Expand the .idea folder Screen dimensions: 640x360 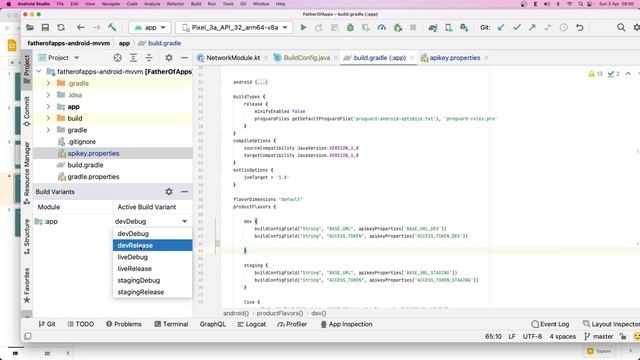coord(48,95)
